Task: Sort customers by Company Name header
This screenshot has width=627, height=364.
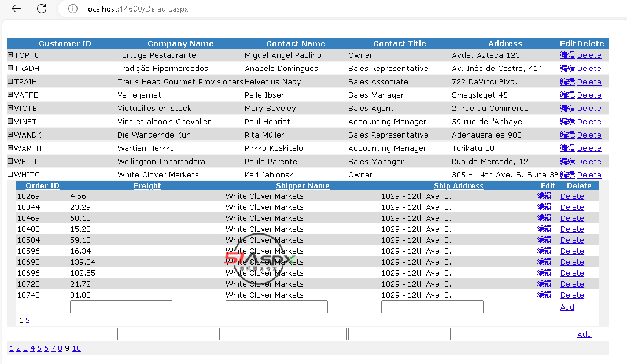Action: tap(180, 43)
